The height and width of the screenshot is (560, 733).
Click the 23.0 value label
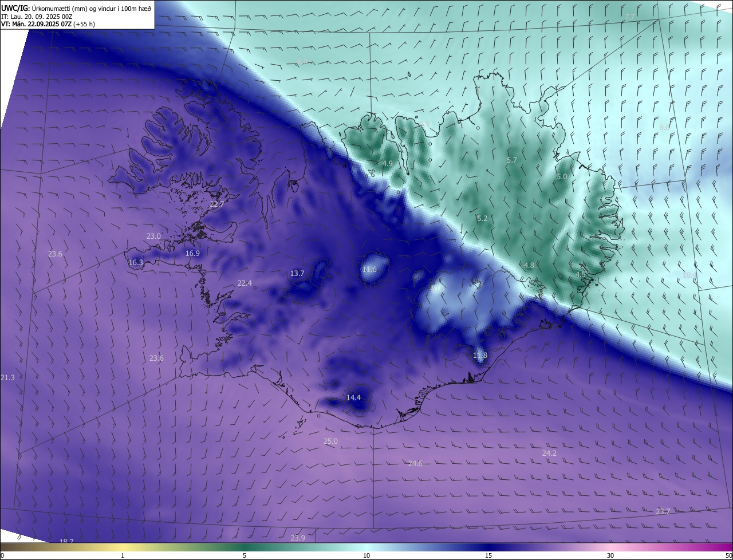[x=153, y=236]
